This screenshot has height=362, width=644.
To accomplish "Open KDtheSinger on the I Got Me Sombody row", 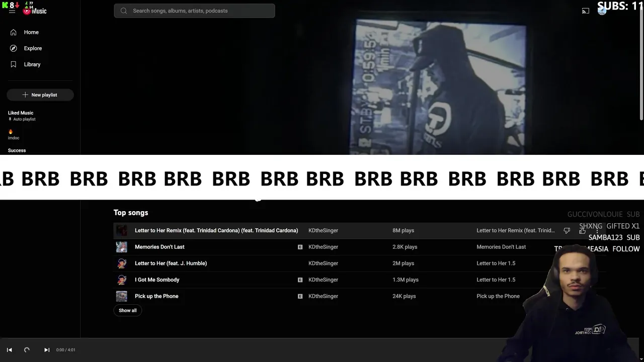I will tap(323, 280).
